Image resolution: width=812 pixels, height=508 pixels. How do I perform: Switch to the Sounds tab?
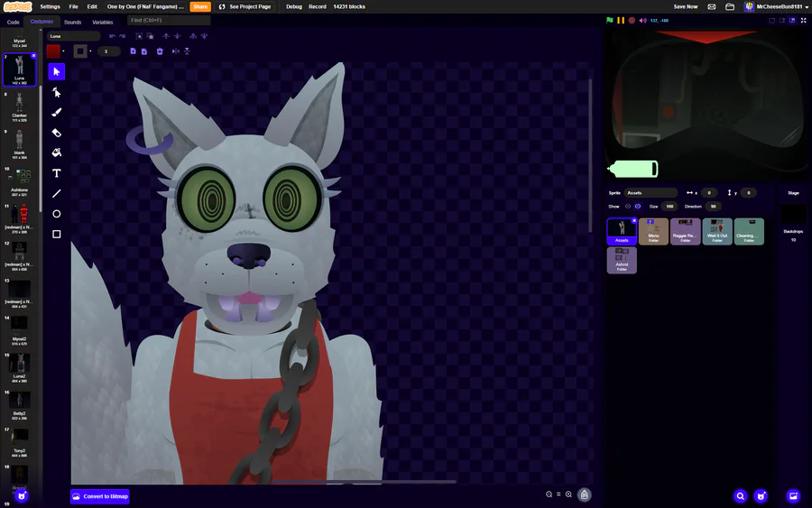(x=72, y=23)
